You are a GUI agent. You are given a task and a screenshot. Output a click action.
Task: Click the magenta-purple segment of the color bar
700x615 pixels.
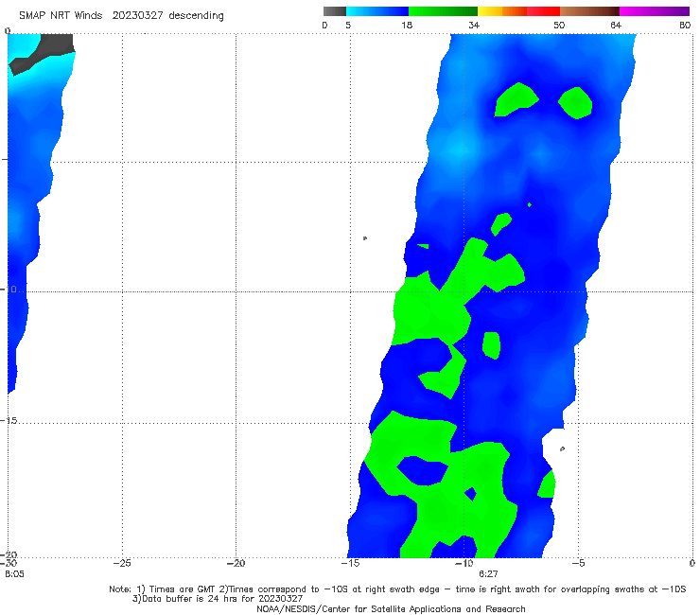point(655,11)
